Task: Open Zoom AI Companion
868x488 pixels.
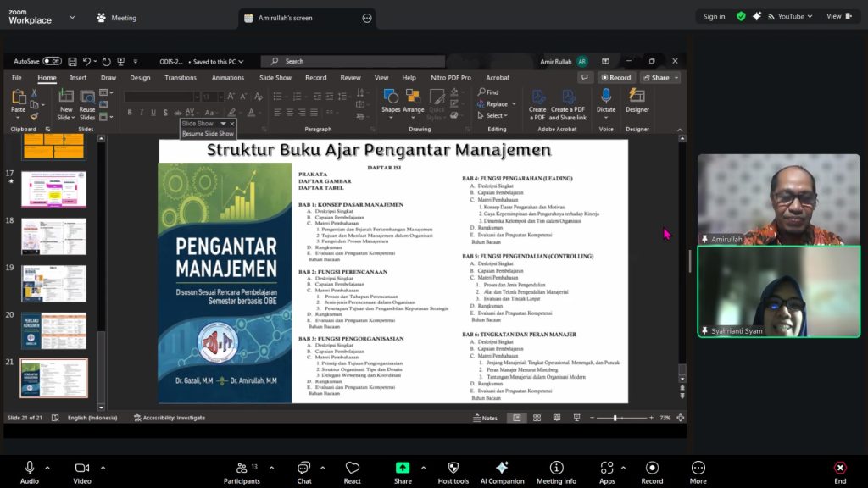Action: 502,468
